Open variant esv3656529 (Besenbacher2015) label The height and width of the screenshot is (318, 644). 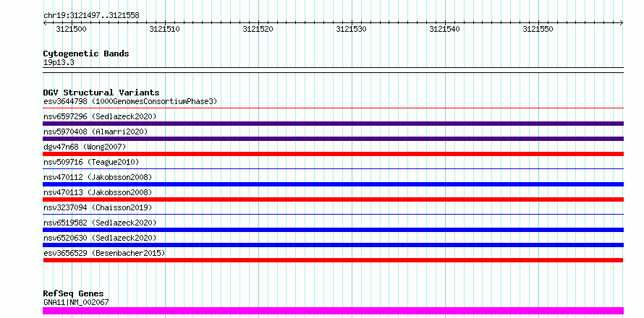point(104,253)
